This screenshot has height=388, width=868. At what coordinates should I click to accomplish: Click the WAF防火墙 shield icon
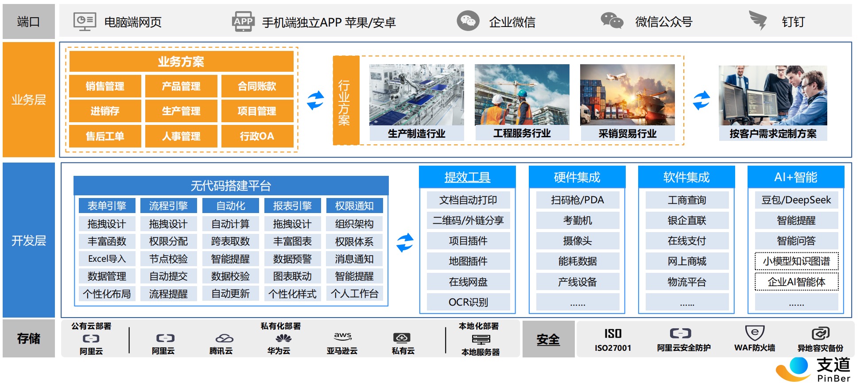click(755, 333)
